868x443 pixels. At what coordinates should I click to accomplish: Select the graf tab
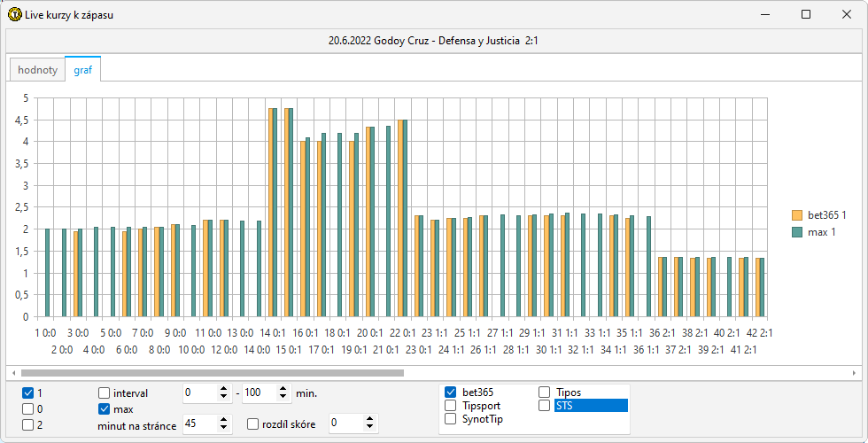tap(82, 70)
